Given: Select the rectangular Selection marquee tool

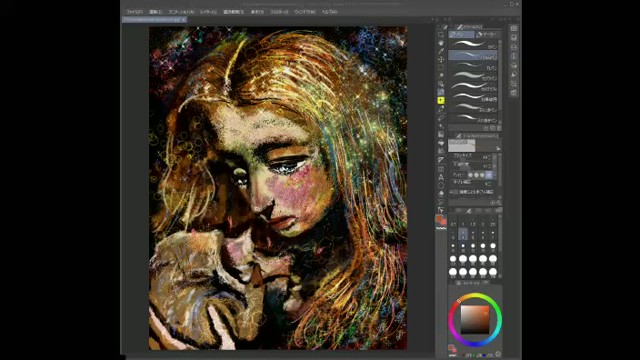Looking at the screenshot, I should [441, 68].
